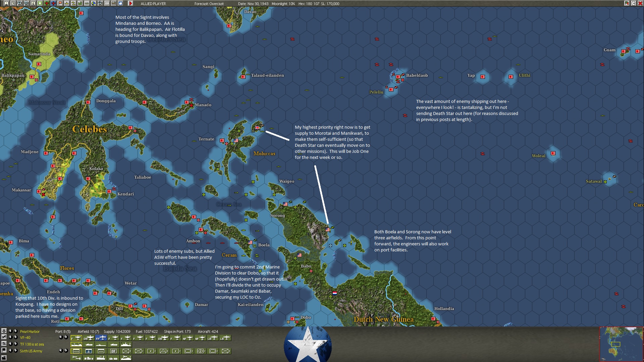Click the floppy disk save icon

click(x=6, y=3)
